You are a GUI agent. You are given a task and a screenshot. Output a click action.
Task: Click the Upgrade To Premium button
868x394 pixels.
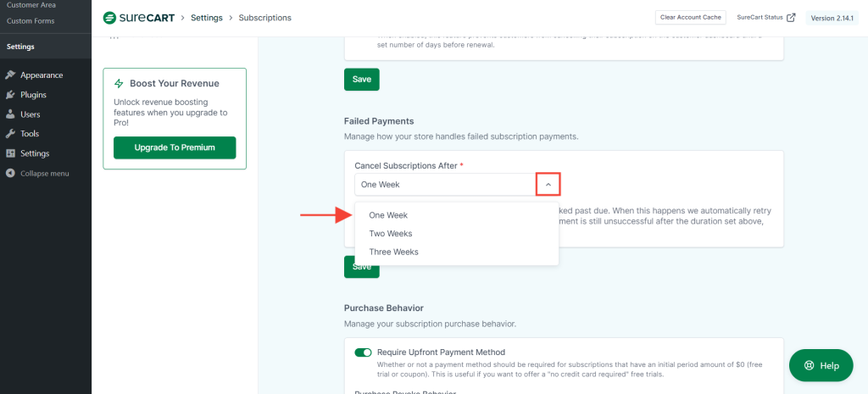click(175, 147)
